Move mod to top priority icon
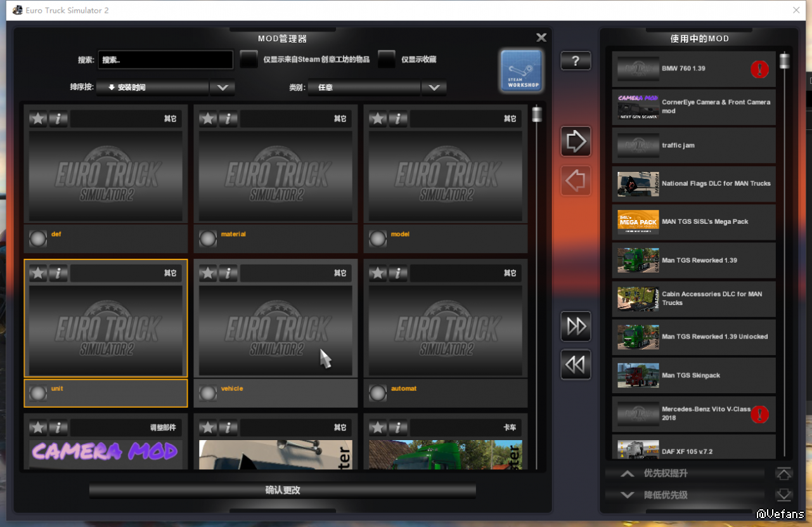 point(784,474)
